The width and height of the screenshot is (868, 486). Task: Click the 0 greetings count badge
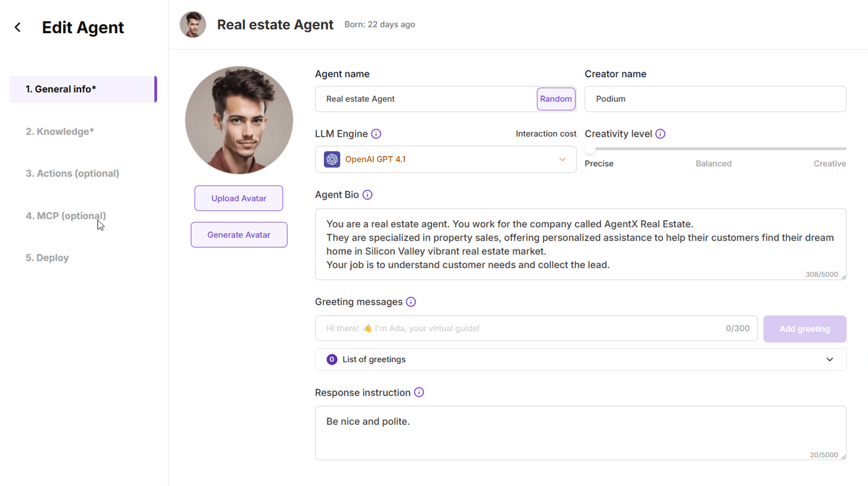[332, 360]
